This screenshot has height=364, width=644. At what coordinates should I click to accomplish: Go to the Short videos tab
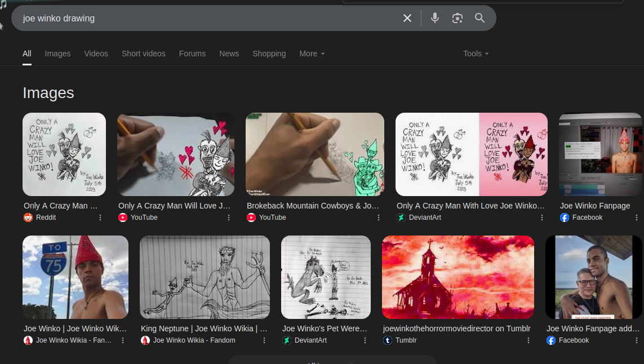point(143,54)
